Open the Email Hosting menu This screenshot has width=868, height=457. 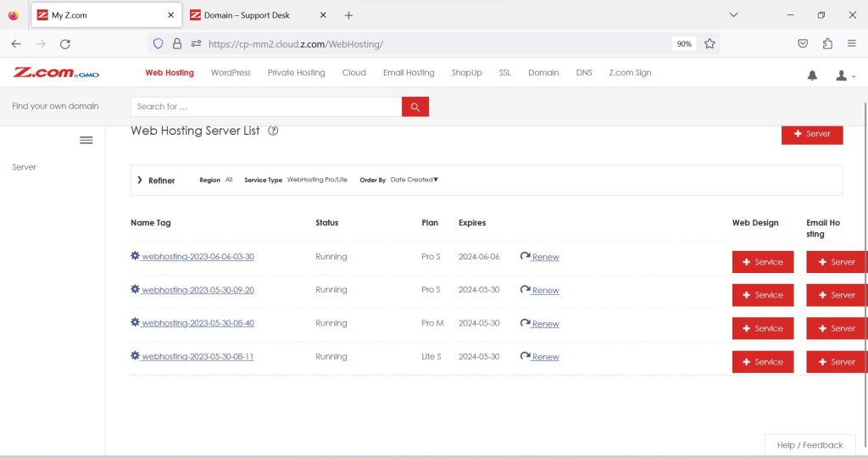click(409, 73)
